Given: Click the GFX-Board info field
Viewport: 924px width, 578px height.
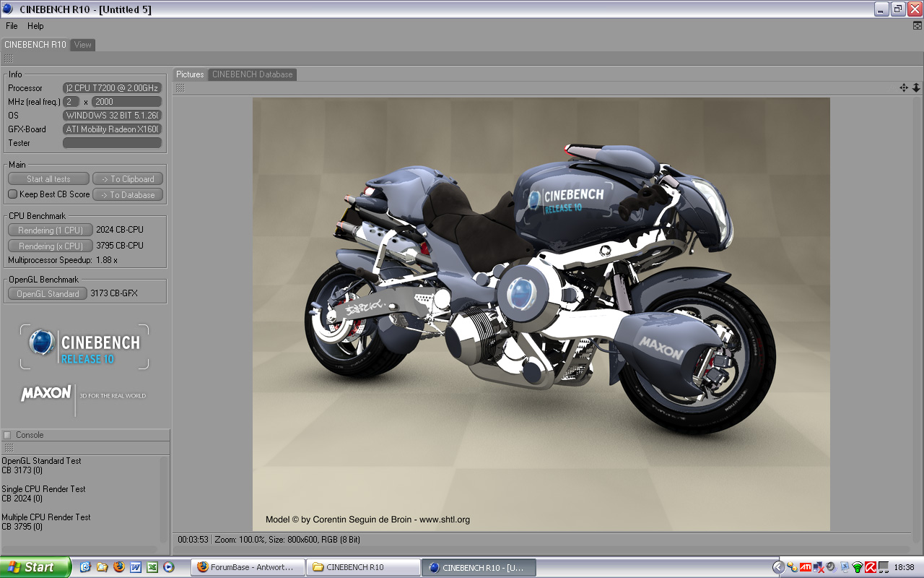Looking at the screenshot, I should (112, 129).
